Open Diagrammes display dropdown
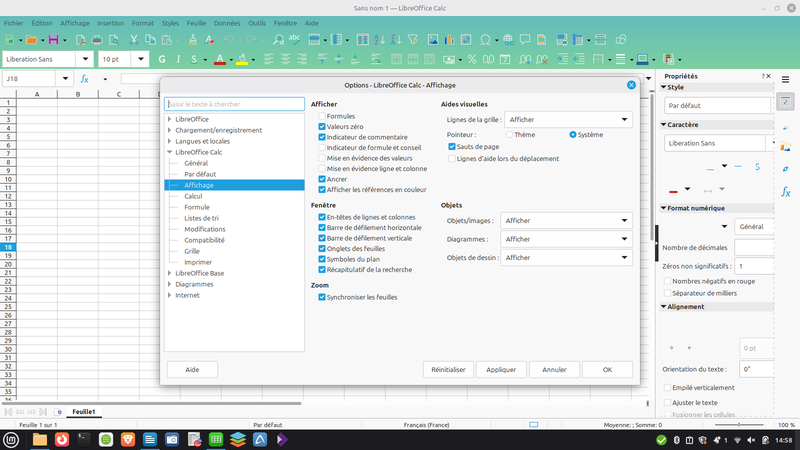 click(x=566, y=239)
